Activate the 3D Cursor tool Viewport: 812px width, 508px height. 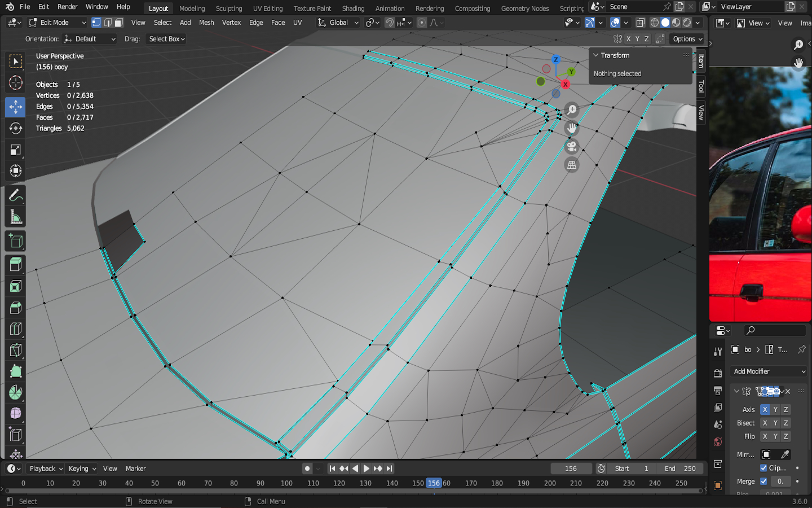[x=16, y=82]
